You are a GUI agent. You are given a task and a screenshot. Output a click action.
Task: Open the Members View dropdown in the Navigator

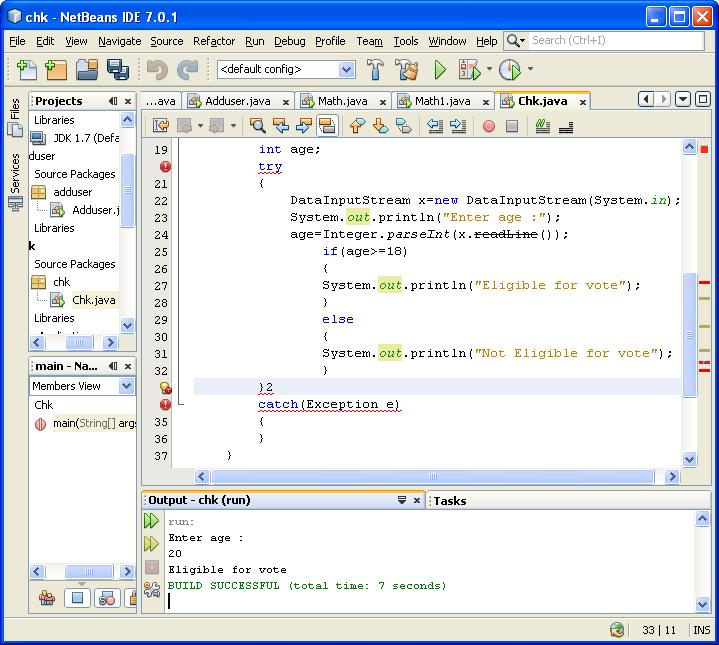click(127, 386)
